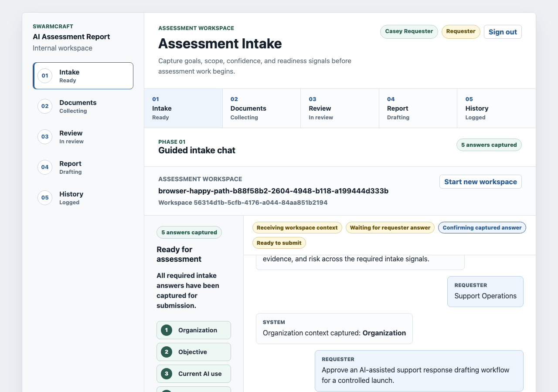Click the AI Assessment Report sidebar title
Image resolution: width=558 pixels, height=392 pixels.
pos(71,37)
